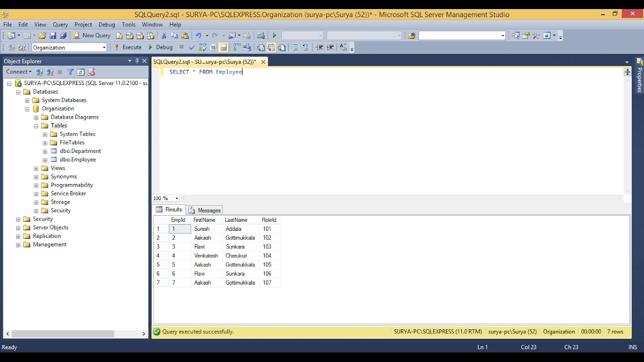Click inside the SELECT query editor text

(x=206, y=72)
